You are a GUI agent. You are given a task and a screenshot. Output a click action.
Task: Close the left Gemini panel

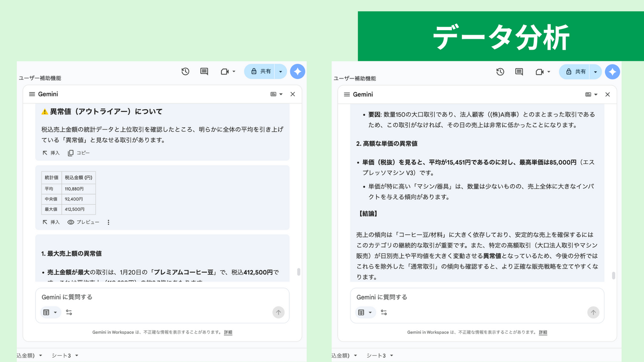point(293,95)
